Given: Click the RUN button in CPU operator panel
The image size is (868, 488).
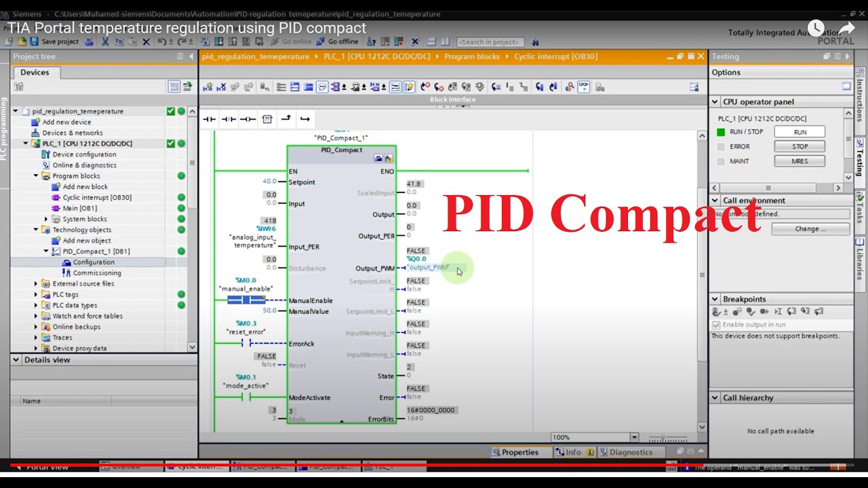Looking at the screenshot, I should pyautogui.click(x=800, y=132).
